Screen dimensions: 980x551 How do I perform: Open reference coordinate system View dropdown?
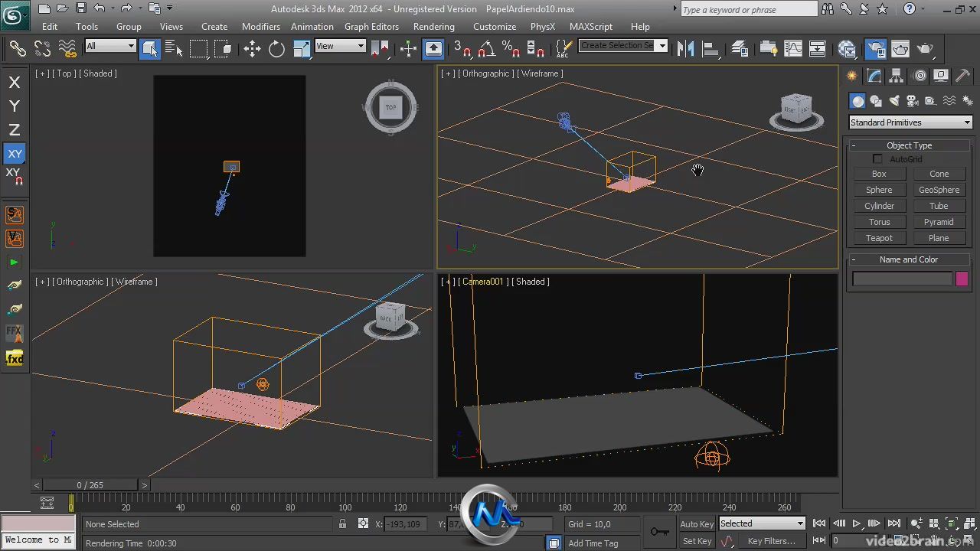(x=340, y=46)
